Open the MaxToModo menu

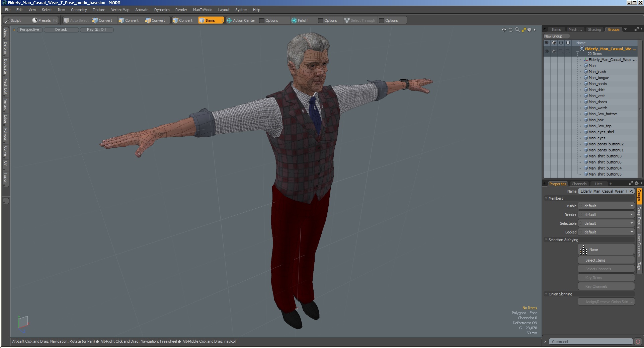[x=203, y=10]
